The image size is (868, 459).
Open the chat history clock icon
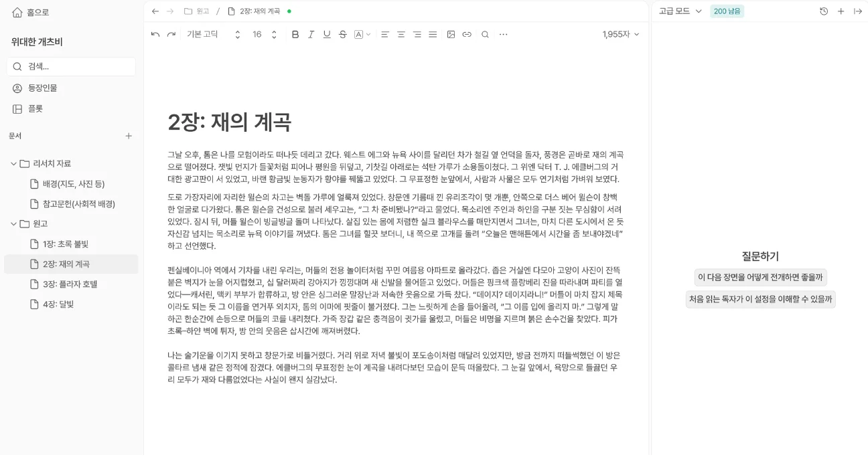824,11
